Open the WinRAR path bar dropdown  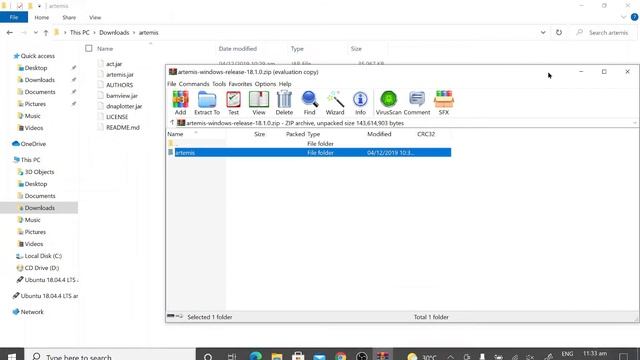coord(635,123)
